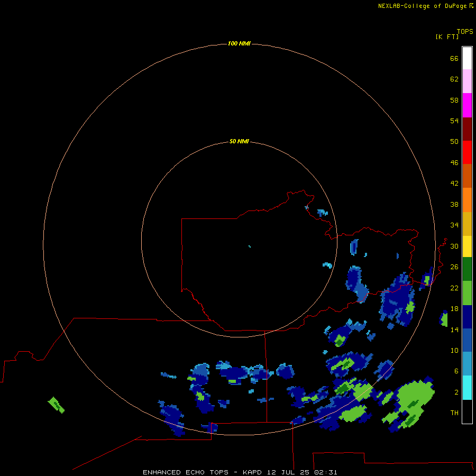This screenshot has height=476, width=476.
Task: Click the 50 legend value label
Action: [454, 141]
